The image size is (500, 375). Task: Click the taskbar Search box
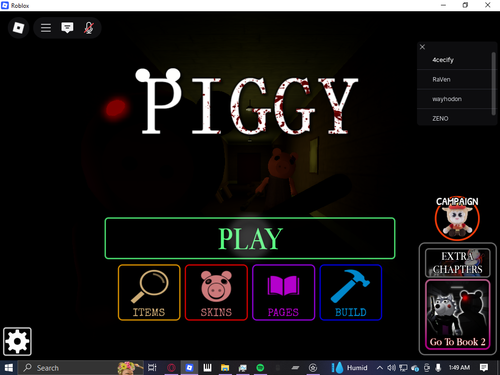(x=80, y=368)
